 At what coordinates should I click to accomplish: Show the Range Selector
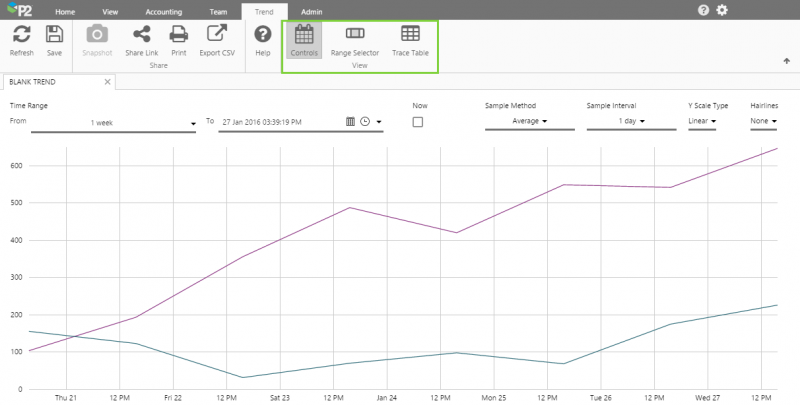[x=354, y=40]
